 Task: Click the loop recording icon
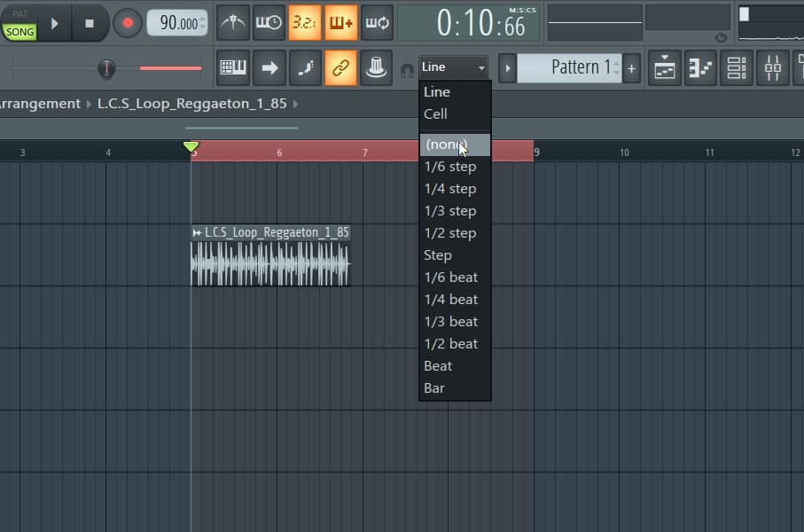point(377,23)
